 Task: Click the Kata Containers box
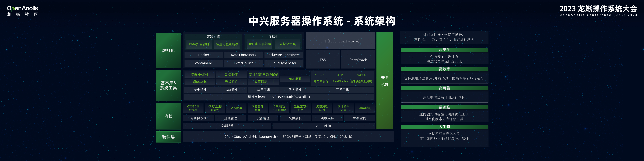coord(243,55)
